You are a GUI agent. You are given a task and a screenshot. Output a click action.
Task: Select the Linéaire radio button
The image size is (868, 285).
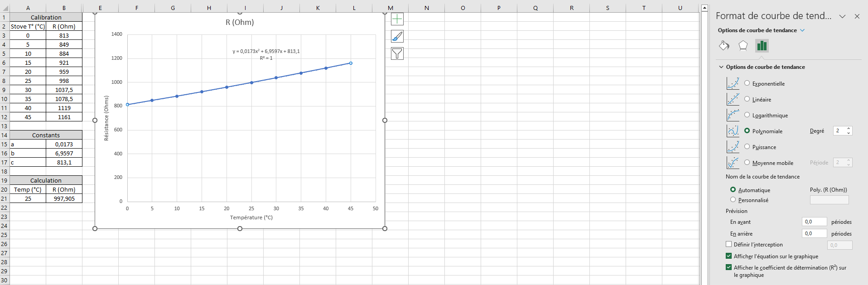pos(747,99)
